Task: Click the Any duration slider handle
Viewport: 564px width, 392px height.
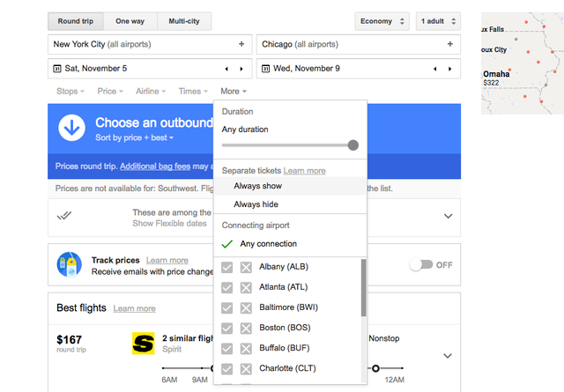Action: pos(353,145)
